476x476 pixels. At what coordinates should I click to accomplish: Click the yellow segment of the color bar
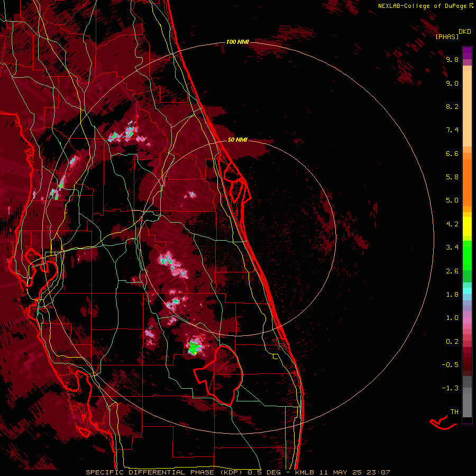point(467,226)
